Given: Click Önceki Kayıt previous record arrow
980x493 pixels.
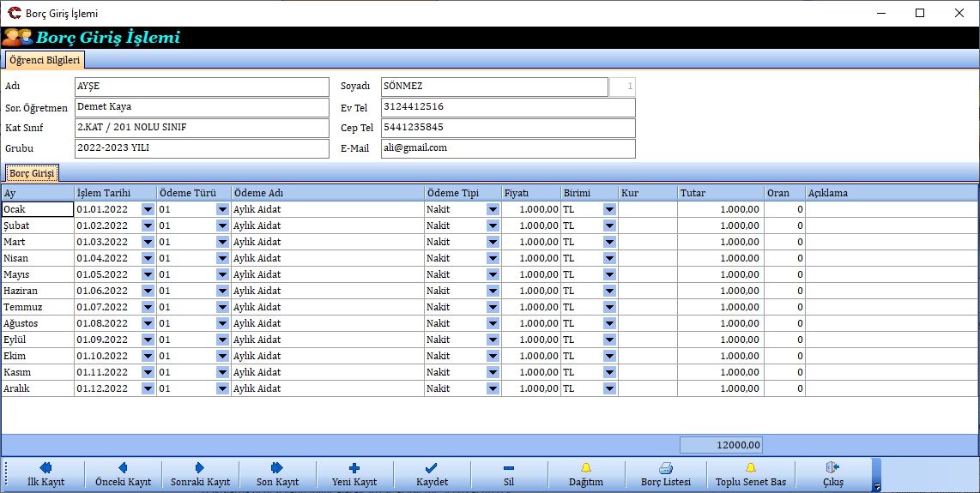Looking at the screenshot, I should pyautogui.click(x=123, y=473).
